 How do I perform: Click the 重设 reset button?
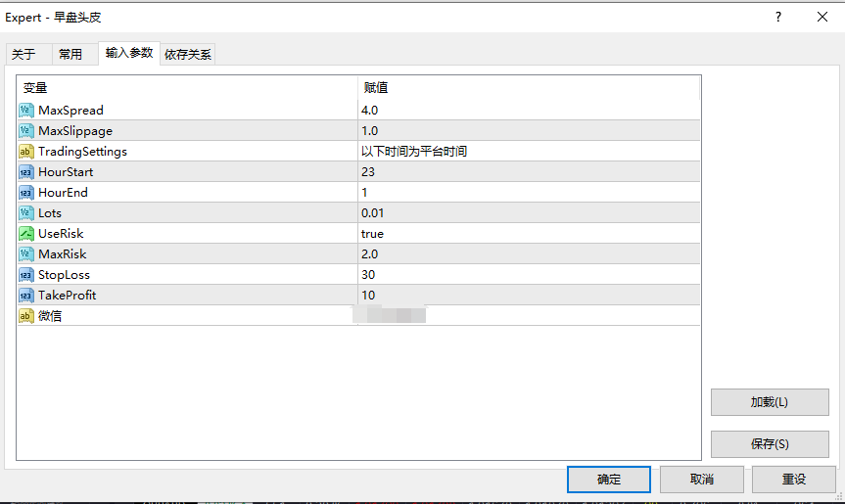pos(794,480)
